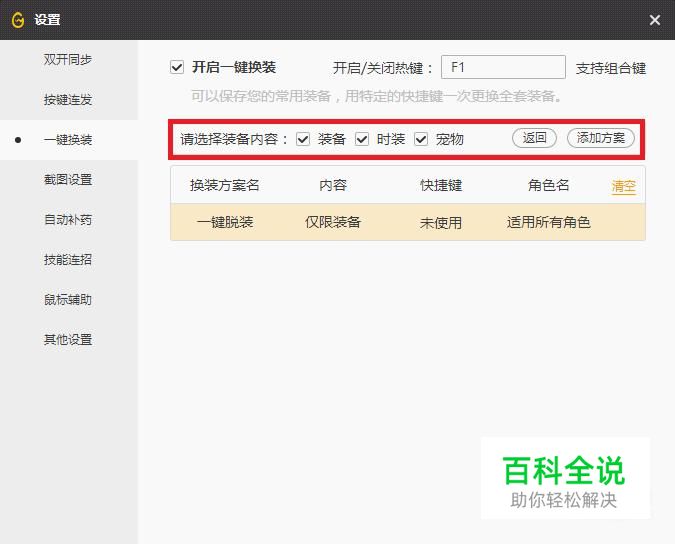This screenshot has height=544, width=675.
Task: Click the 内容 column header
Action: tap(333, 185)
